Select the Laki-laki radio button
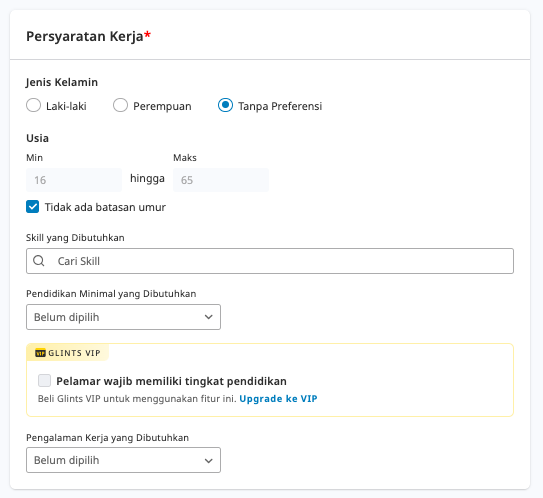 pos(34,105)
